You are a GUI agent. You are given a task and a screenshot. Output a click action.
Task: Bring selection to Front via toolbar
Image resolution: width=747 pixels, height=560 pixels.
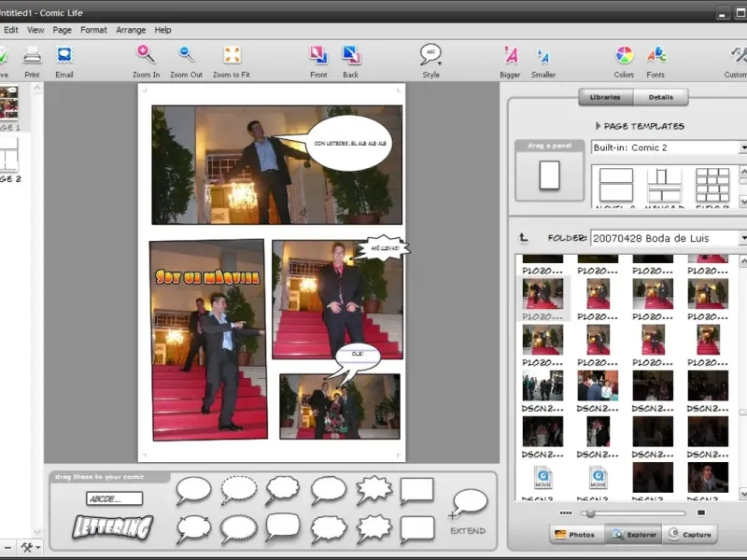pos(318,55)
